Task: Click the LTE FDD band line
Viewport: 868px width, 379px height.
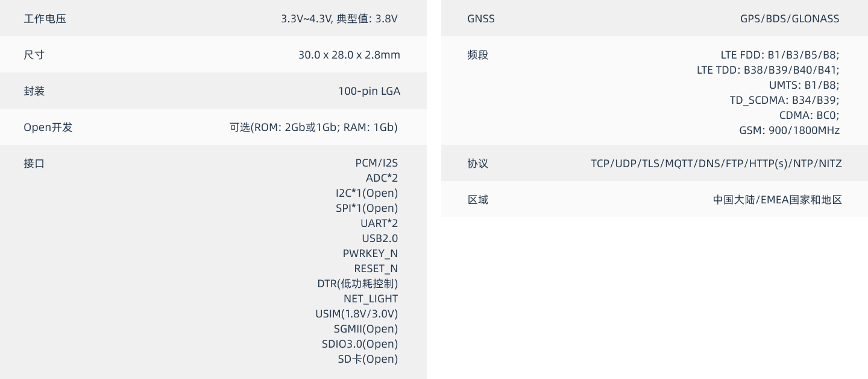Action: coord(779,55)
